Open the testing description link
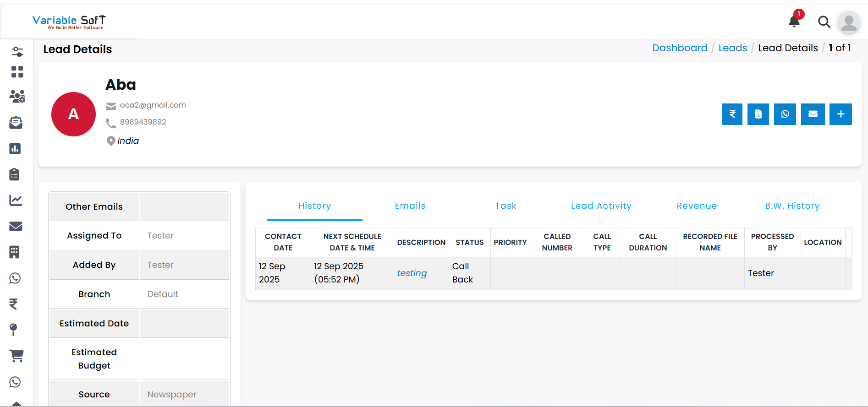Image resolution: width=868 pixels, height=407 pixels. pyautogui.click(x=412, y=273)
